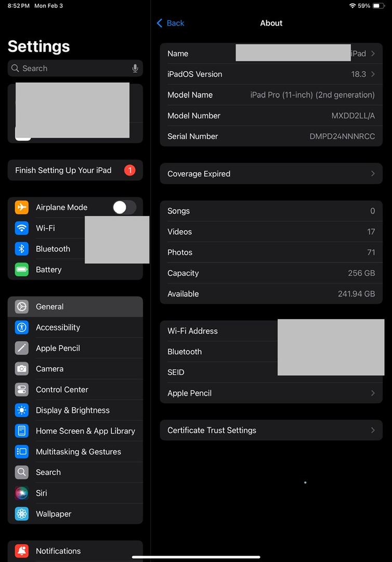Tap the Settings heading
Viewport: 392px width, 562px height.
pos(38,46)
